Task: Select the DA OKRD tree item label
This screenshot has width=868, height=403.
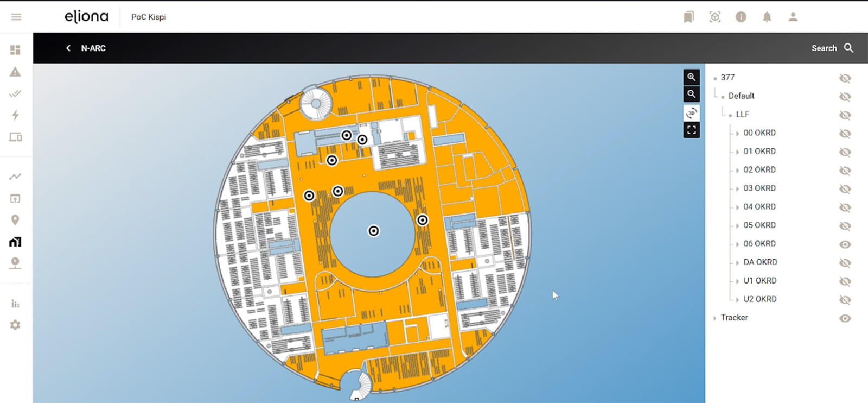Action: coord(760,262)
